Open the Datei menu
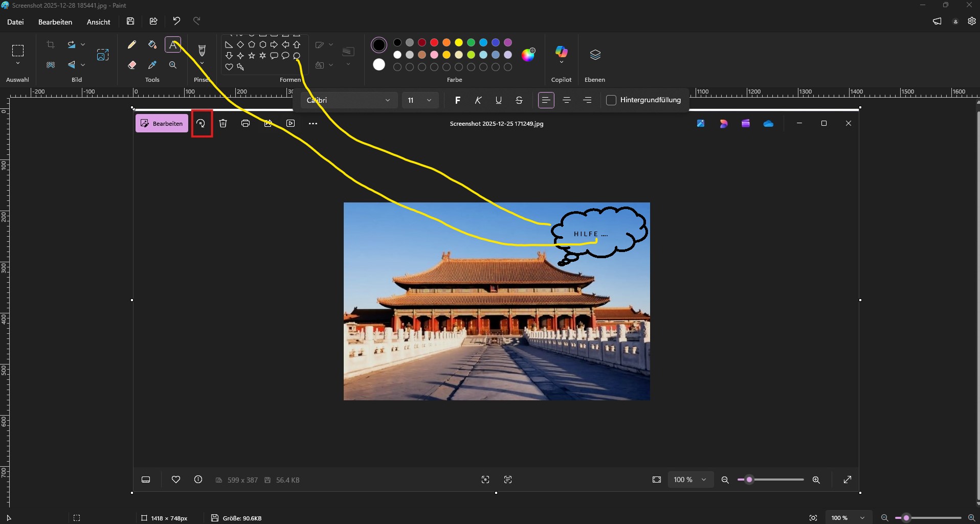The width and height of the screenshot is (980, 524). [15, 22]
